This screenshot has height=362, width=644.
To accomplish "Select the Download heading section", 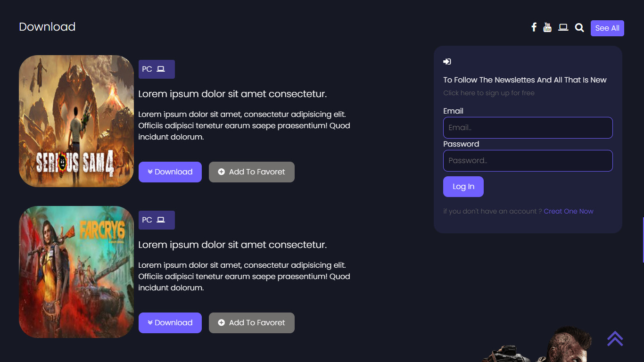I will pos(47,27).
